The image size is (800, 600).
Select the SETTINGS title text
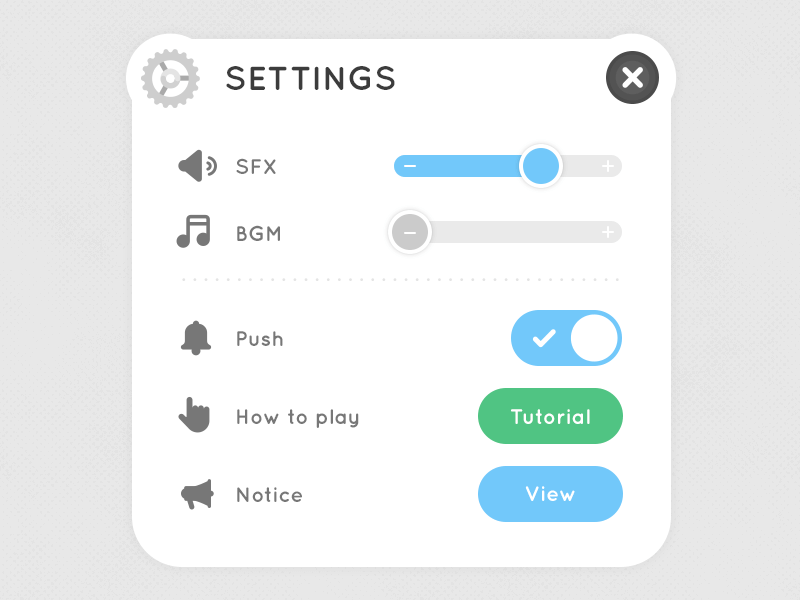[x=310, y=78]
